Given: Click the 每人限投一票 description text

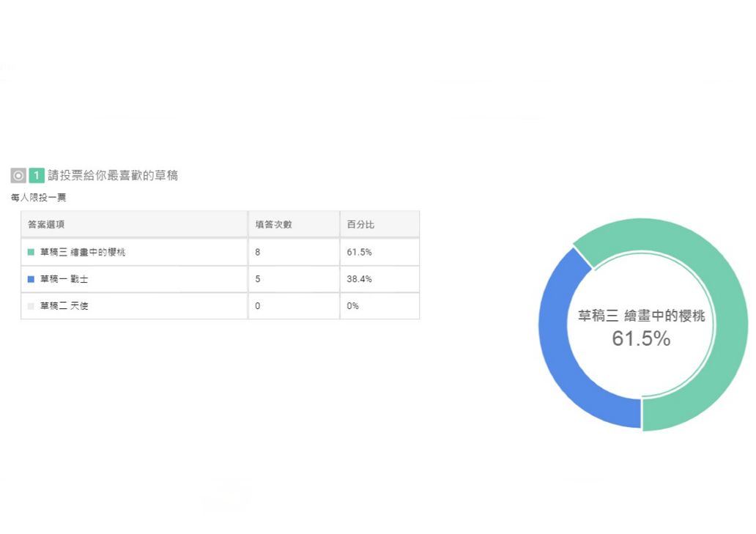Looking at the screenshot, I should [x=39, y=198].
